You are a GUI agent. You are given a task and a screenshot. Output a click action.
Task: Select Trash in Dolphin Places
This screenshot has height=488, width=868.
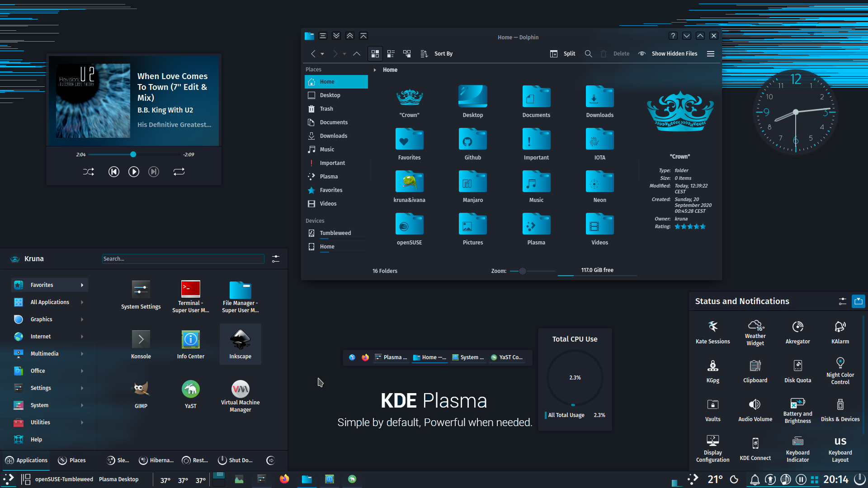(336, 109)
